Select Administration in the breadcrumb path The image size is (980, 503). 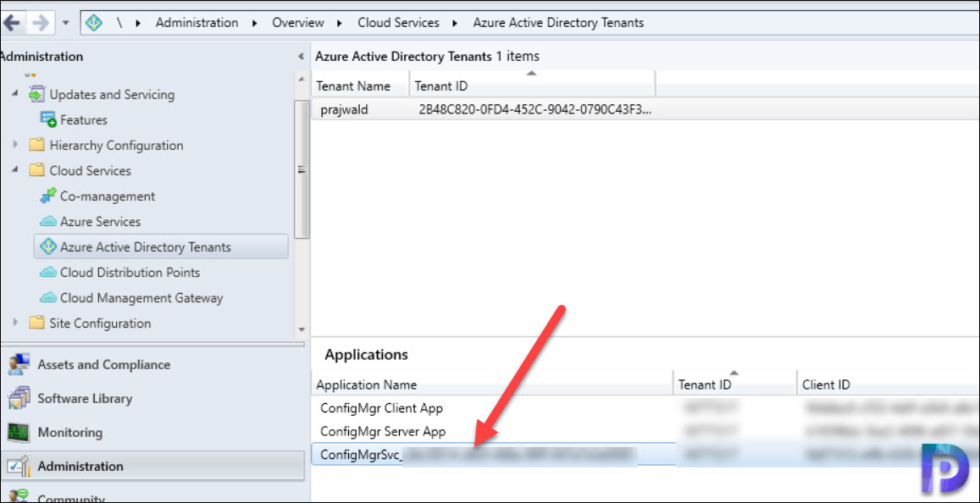[197, 23]
